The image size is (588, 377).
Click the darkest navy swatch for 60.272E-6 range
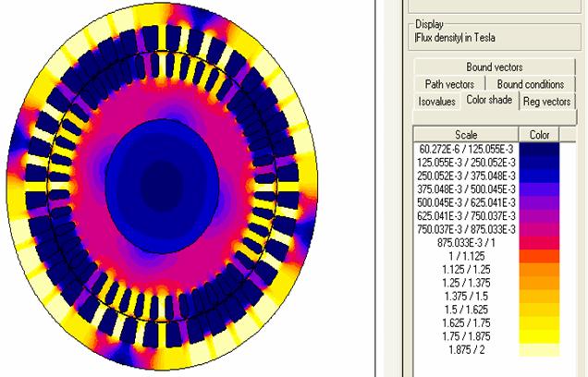(539, 149)
